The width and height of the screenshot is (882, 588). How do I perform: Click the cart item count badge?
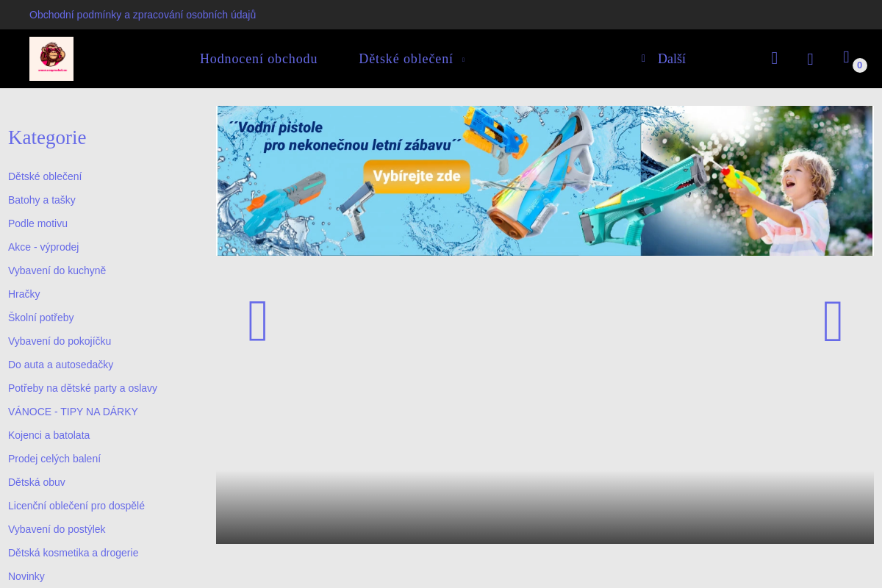860,65
